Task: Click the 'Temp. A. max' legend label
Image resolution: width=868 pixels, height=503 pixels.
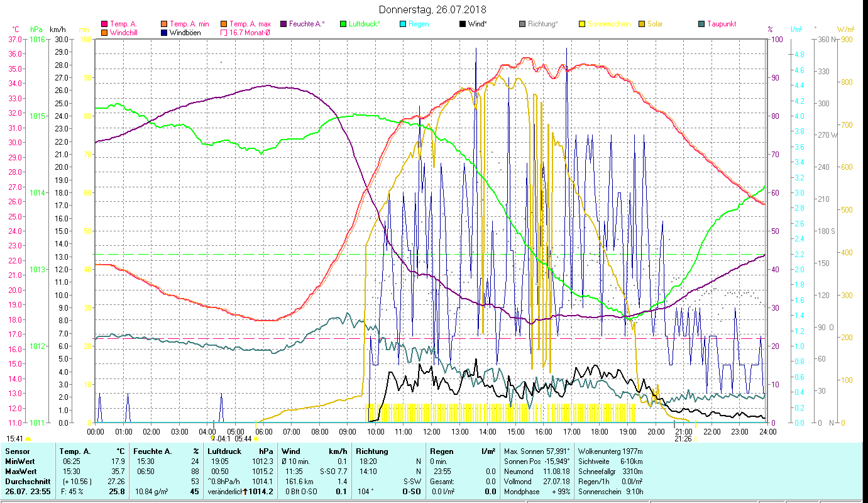Action: point(250,24)
